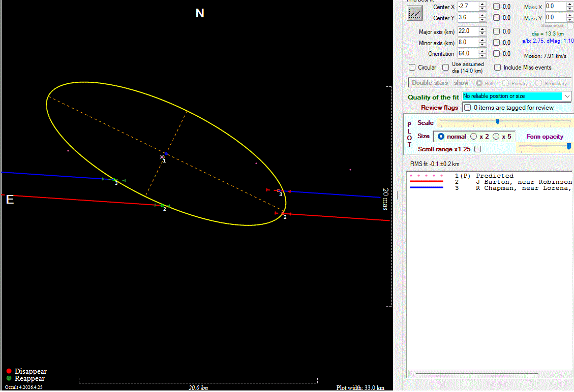
Task: Click the RMS fit -0.1 ±0.2 km text
Action: coord(435,164)
